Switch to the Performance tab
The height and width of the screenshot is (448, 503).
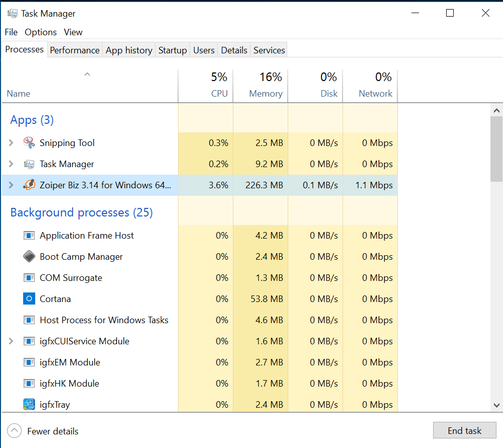coord(74,50)
